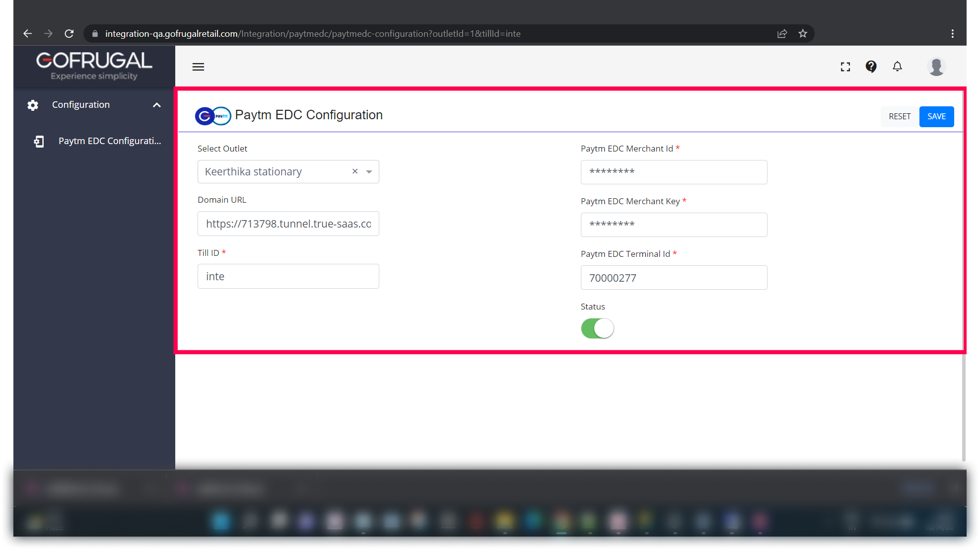The image size is (980, 550).
Task: Toggle the Status switch off
Action: tap(597, 328)
